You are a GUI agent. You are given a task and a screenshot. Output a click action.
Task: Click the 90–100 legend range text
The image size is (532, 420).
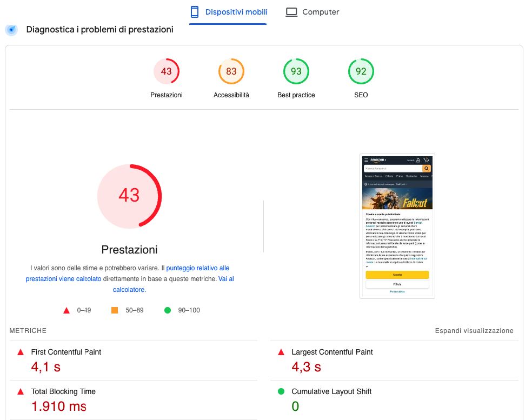click(189, 310)
